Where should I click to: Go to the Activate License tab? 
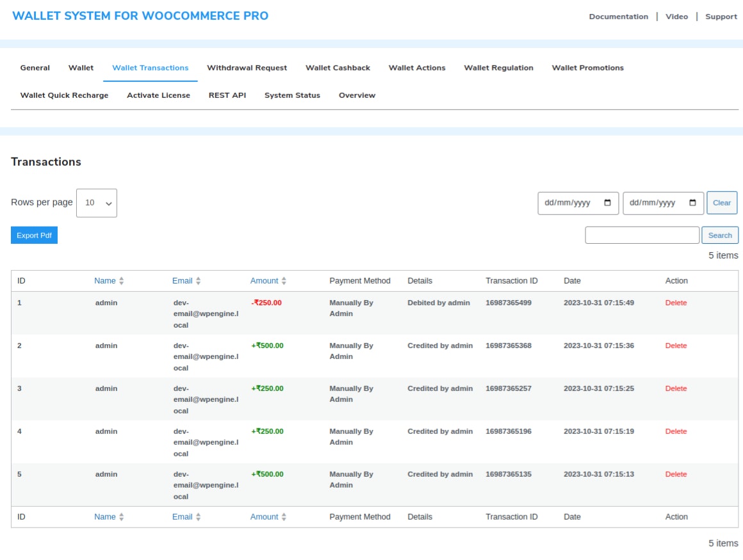tap(158, 95)
